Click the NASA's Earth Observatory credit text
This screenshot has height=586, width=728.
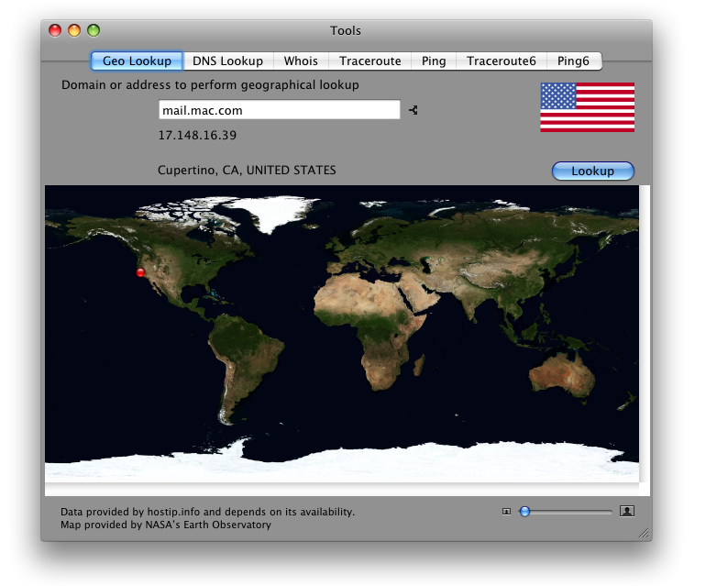click(166, 525)
